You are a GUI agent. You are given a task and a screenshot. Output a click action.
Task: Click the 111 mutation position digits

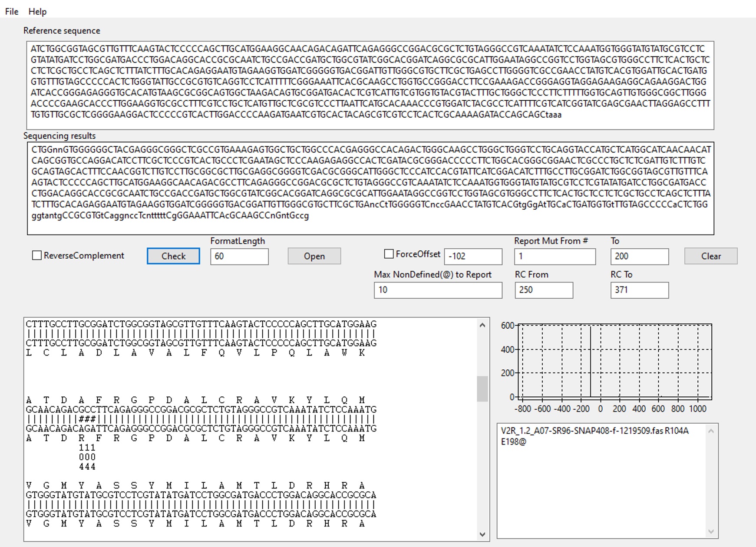87,448
